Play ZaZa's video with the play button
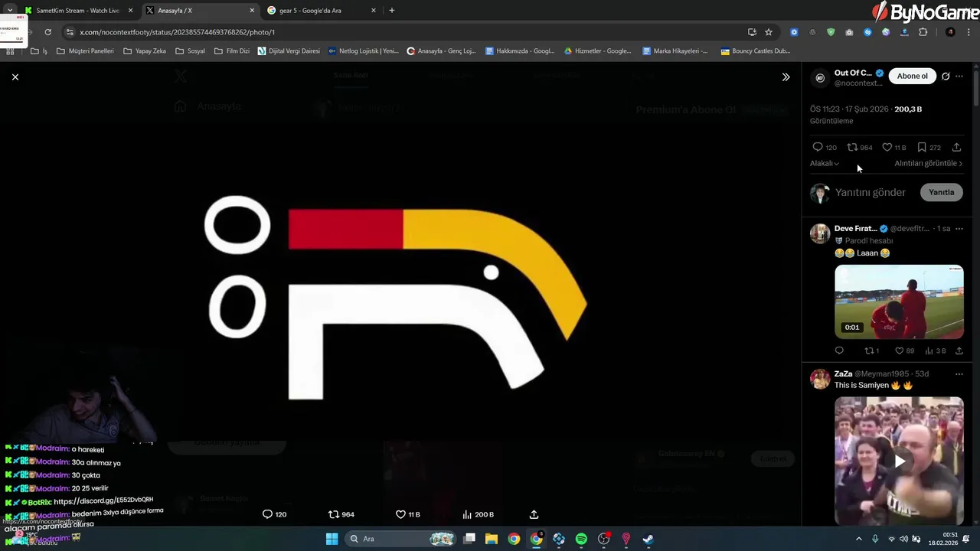Screen dimensions: 980x551 click(900, 461)
